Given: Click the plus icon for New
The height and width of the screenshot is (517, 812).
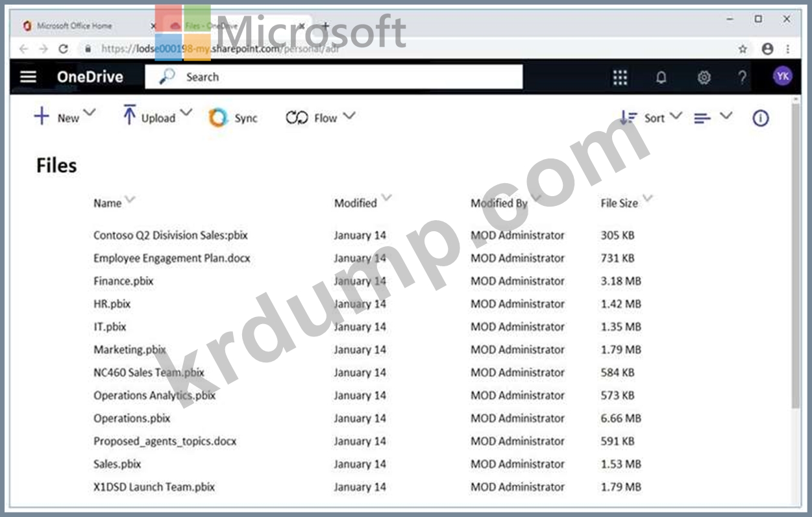Looking at the screenshot, I should 42,116.
